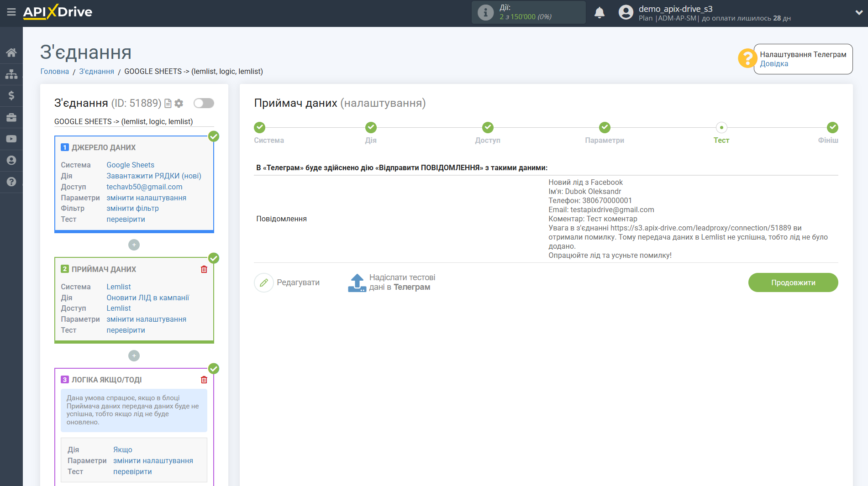The height and width of the screenshot is (486, 868).
Task: Click the ApiX-Drive logo
Action: [58, 12]
